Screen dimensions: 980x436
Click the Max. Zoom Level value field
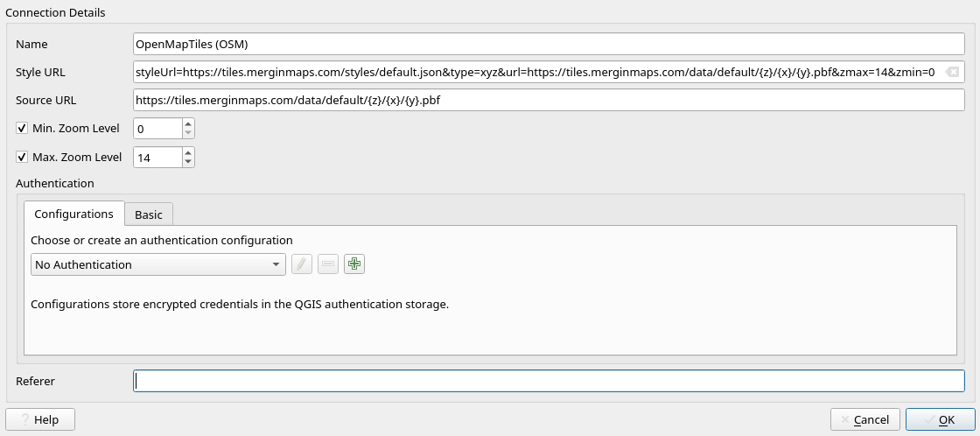tap(157, 158)
